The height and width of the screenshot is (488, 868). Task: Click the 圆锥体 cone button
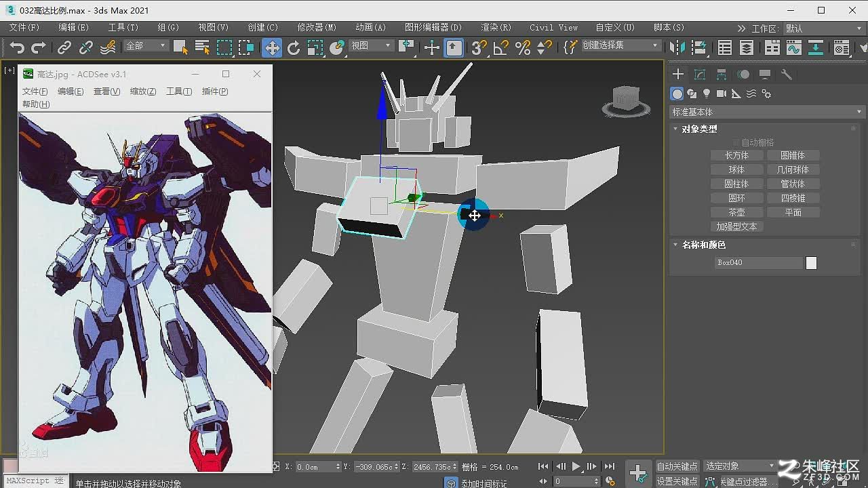(x=793, y=155)
